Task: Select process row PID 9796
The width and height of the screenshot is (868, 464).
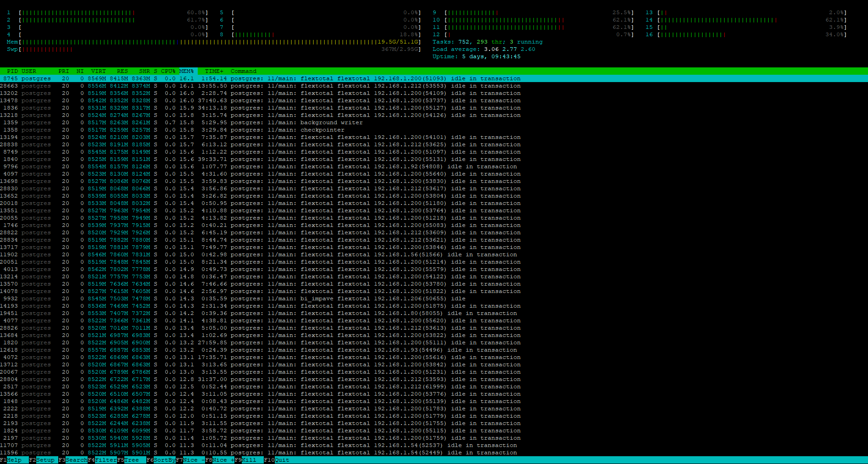Action: (434, 166)
